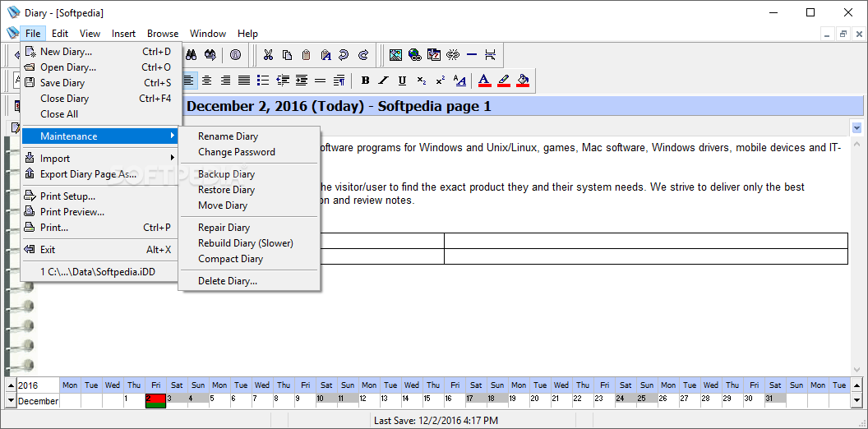The width and height of the screenshot is (868, 429).
Task: Toggle underline formatting
Action: point(403,81)
